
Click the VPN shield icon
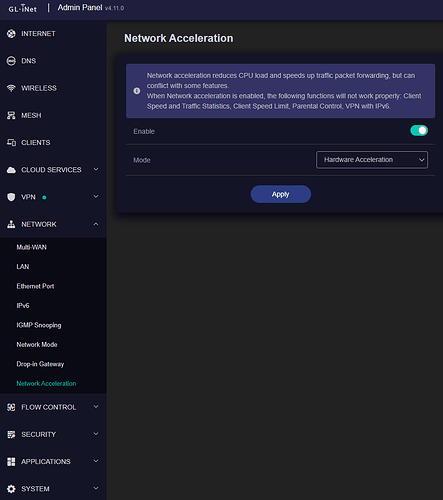(11, 197)
